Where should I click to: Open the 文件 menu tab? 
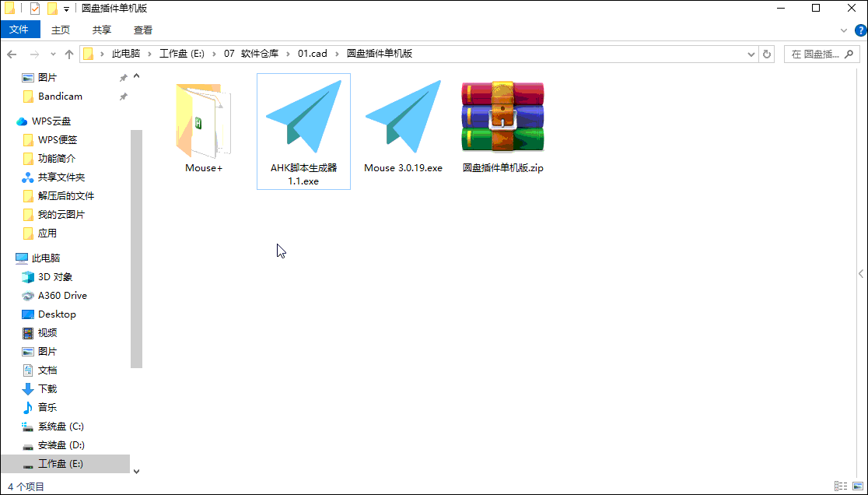19,30
